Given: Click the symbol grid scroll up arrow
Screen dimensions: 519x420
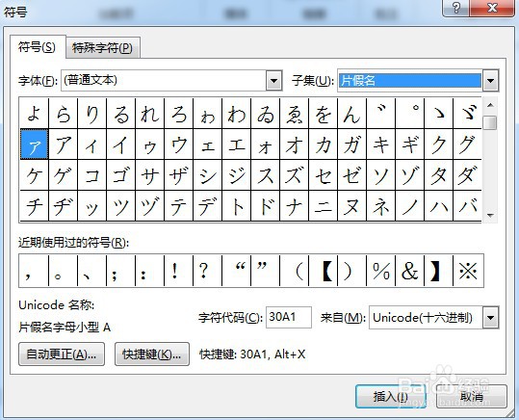Looking at the screenshot, I should [490, 105].
